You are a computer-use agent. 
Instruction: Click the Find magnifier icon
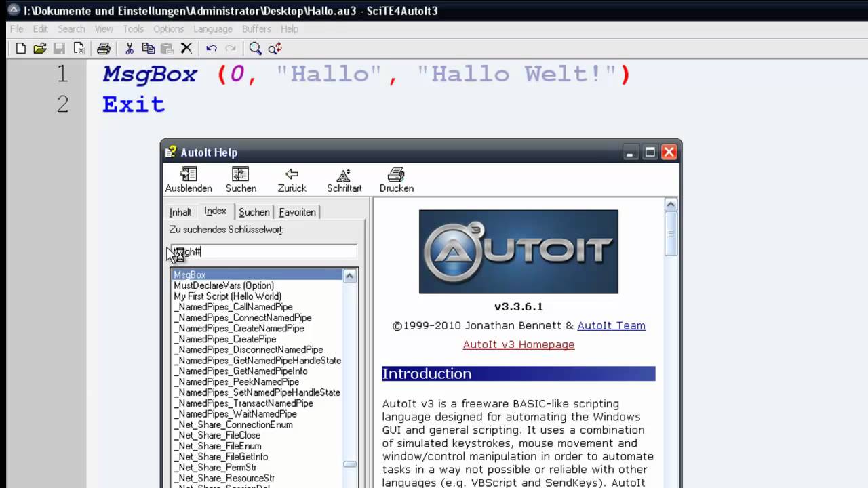tap(255, 48)
